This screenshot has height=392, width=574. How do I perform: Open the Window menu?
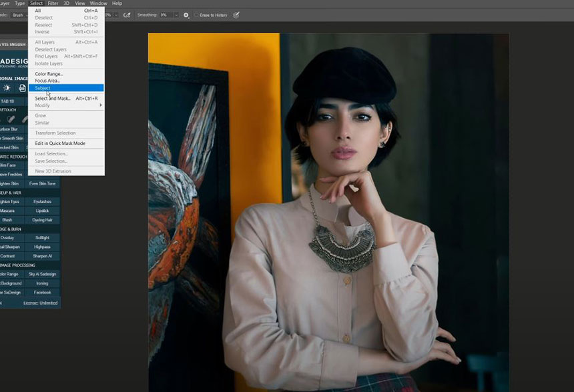(x=98, y=3)
